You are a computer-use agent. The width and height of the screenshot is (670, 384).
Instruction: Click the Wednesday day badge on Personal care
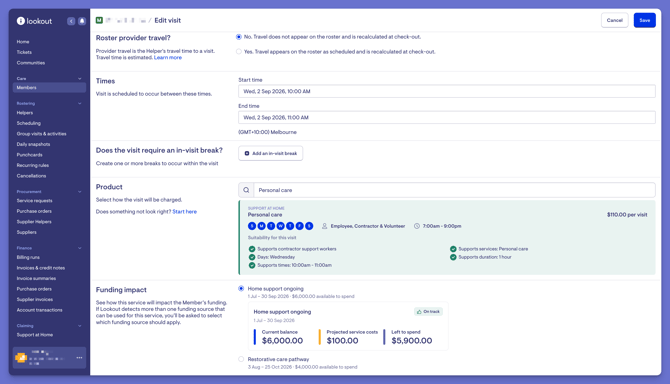[280, 226]
